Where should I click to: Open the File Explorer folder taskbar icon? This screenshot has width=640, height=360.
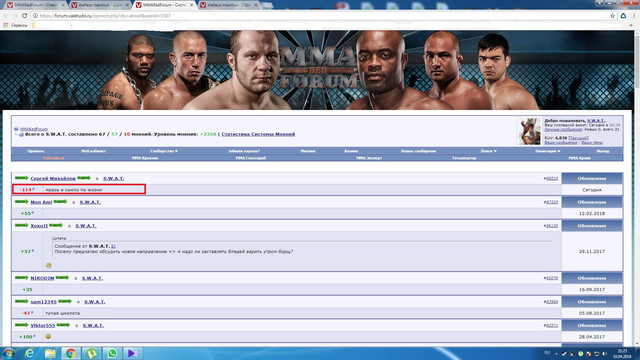coord(50,353)
